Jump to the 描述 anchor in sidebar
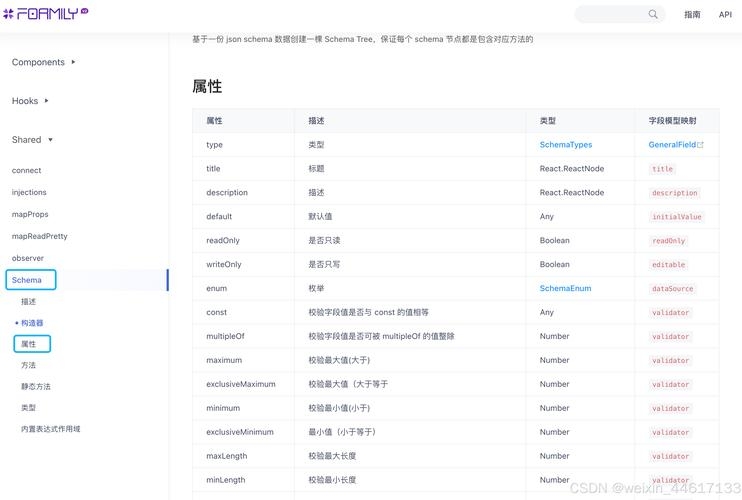 click(28, 301)
